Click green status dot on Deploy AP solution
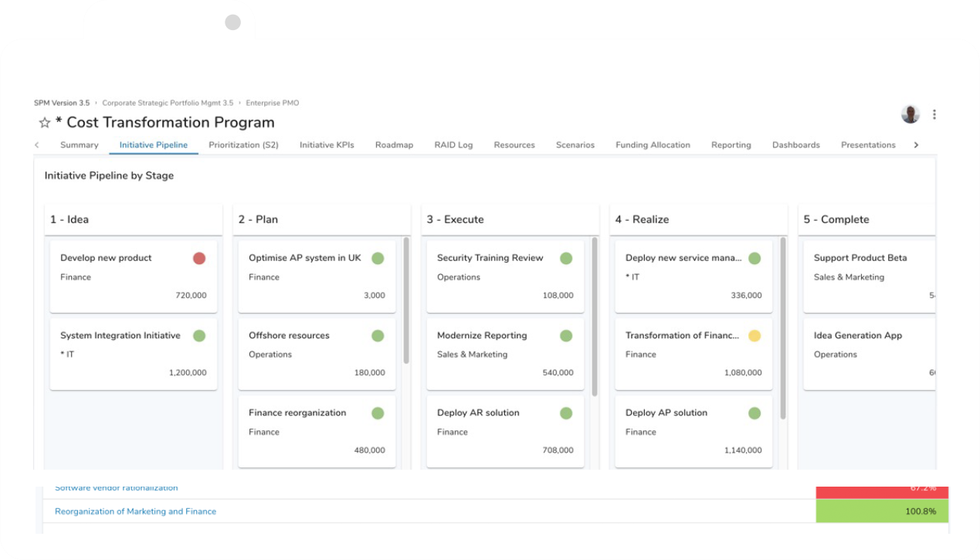Screen dimensions: 980x560 [754, 413]
